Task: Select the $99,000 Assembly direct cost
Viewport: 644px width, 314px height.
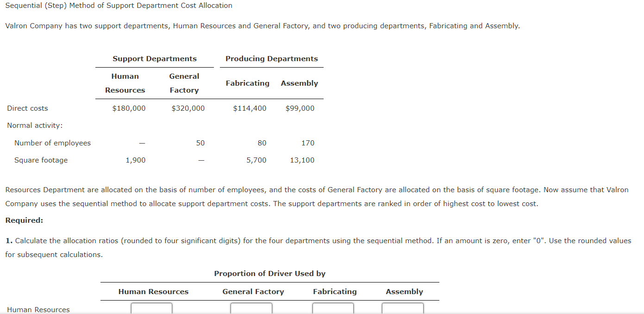Action: [x=300, y=108]
